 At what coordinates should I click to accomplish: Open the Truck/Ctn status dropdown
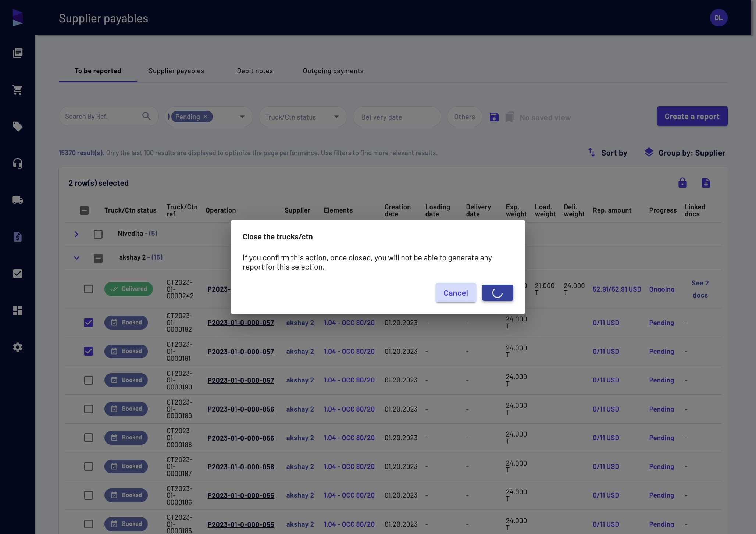click(x=303, y=117)
